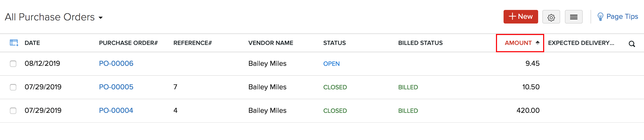Create a New purchase order

coord(521,17)
